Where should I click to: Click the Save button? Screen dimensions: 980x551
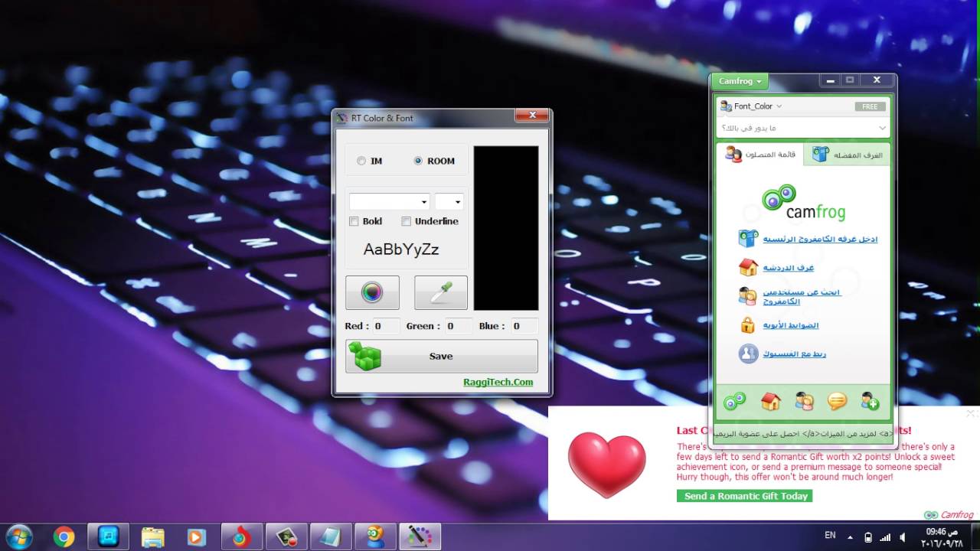pos(442,357)
